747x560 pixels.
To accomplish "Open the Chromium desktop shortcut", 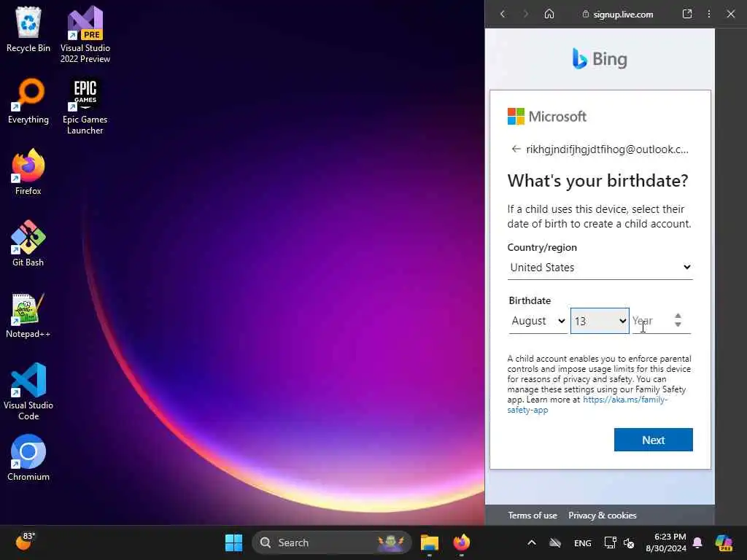I will (x=28, y=458).
